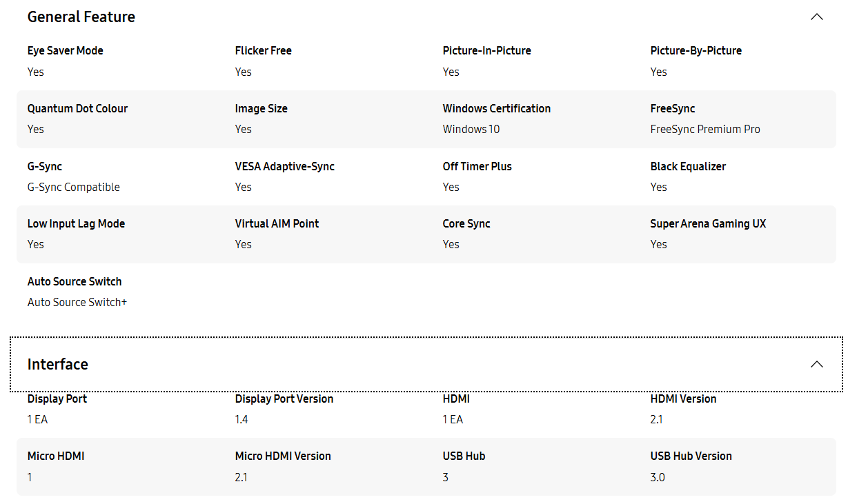
Task: Click the USB Hub Version label
Action: pyautogui.click(x=691, y=456)
